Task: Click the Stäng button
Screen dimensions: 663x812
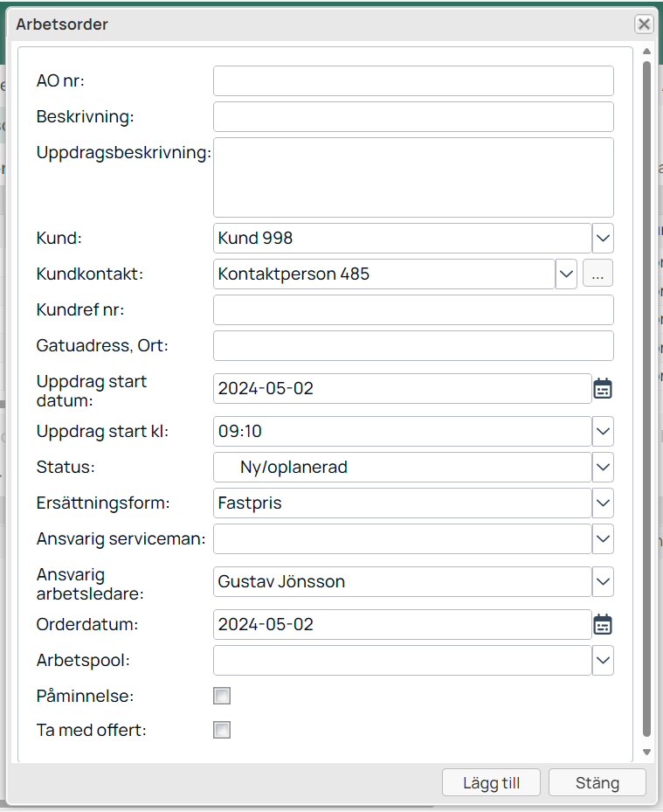Action: pos(597,782)
